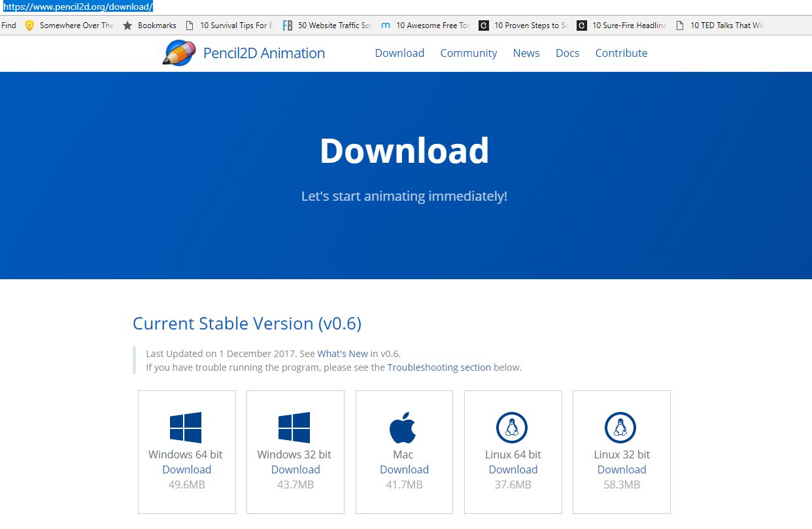This screenshot has height=529, width=812.
Task: Click the Mac label text
Action: point(403,454)
